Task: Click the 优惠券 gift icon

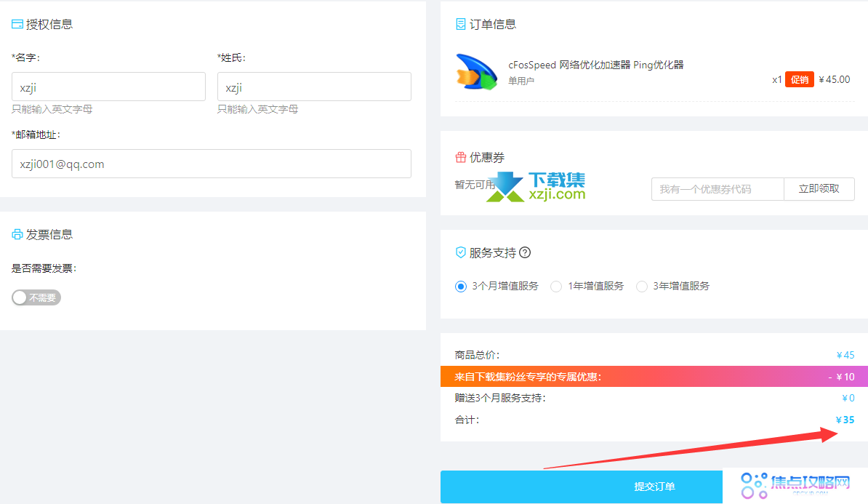Action: tap(461, 157)
